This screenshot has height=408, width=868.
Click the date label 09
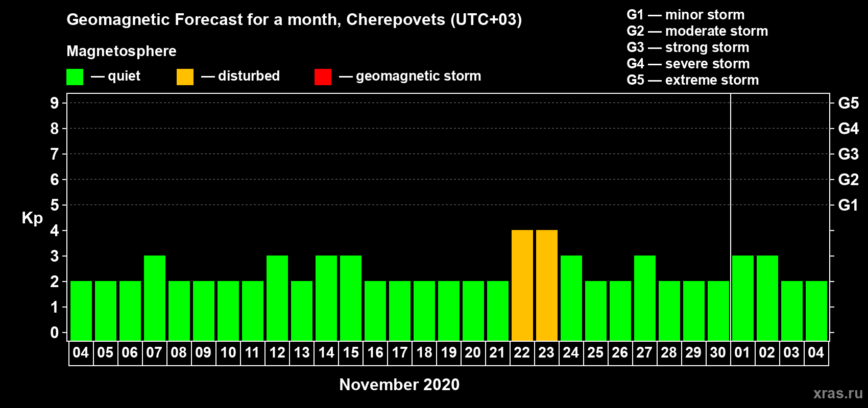[x=203, y=353]
